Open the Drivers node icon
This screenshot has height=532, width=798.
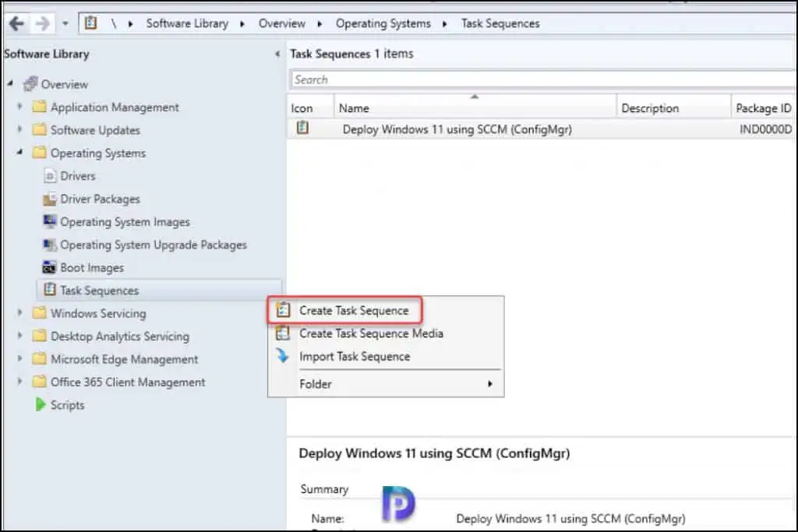[x=49, y=176]
